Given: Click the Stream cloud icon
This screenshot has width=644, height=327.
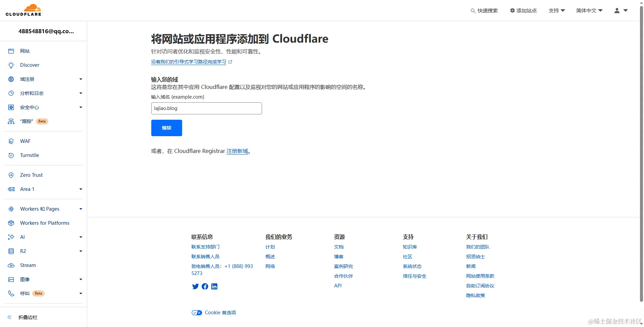Looking at the screenshot, I should (x=11, y=265).
